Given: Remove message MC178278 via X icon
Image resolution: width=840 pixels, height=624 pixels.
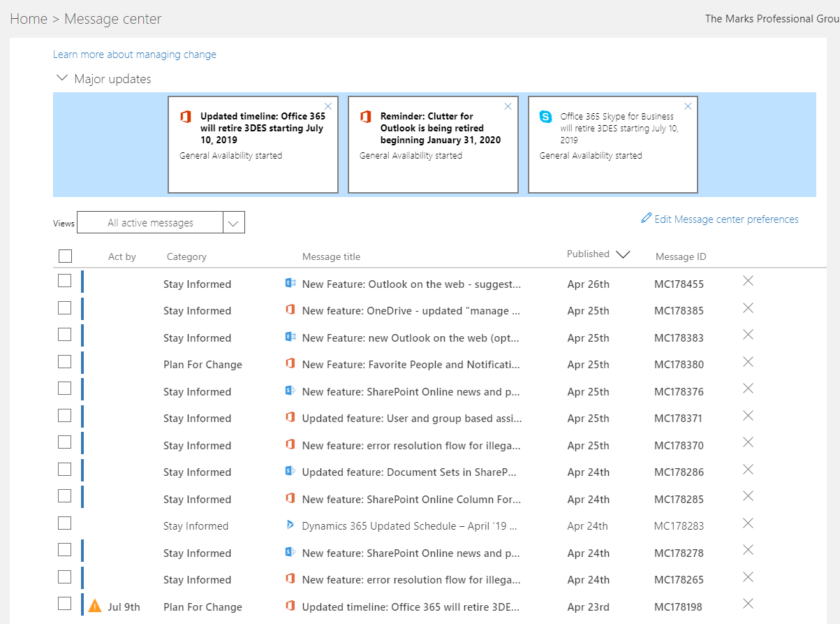Looking at the screenshot, I should (748, 550).
